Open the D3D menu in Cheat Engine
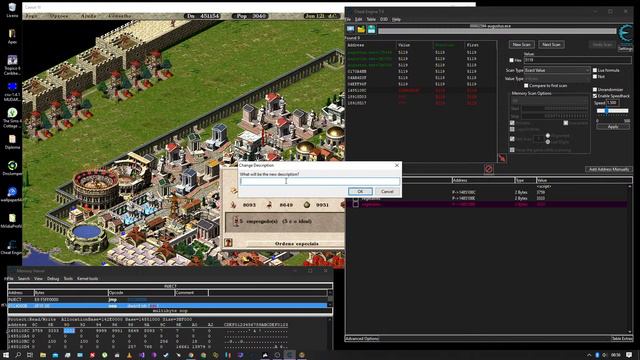 (x=384, y=19)
